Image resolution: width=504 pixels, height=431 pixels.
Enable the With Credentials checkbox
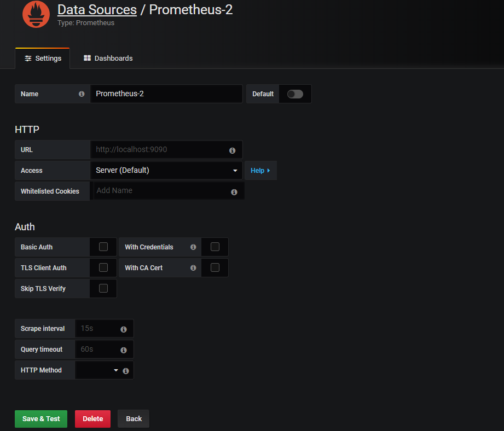click(215, 247)
